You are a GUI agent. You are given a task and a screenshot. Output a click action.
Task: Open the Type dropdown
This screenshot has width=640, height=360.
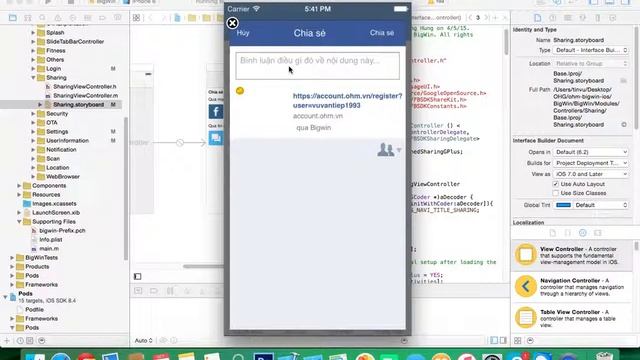[x=591, y=50]
